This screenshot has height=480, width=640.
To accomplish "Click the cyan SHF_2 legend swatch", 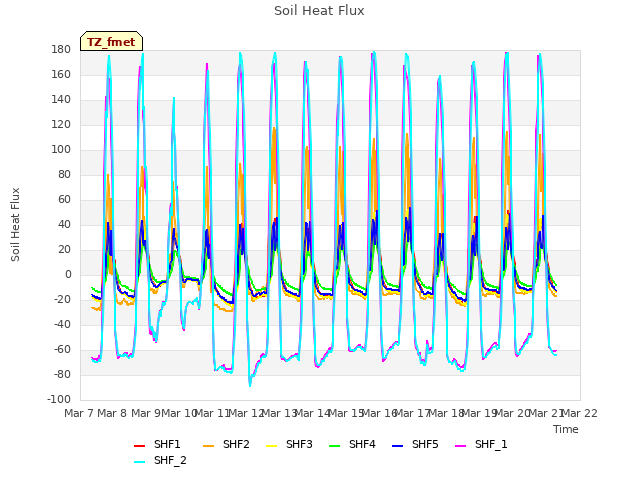I will coord(140,462).
